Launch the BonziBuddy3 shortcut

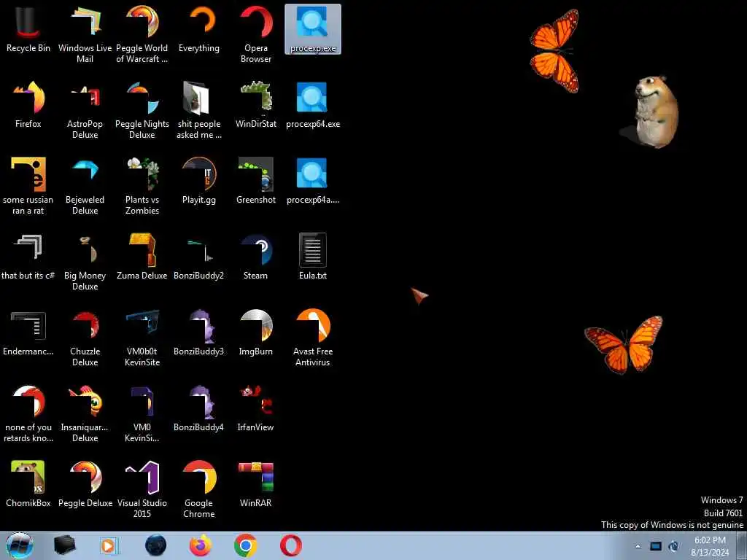(199, 332)
